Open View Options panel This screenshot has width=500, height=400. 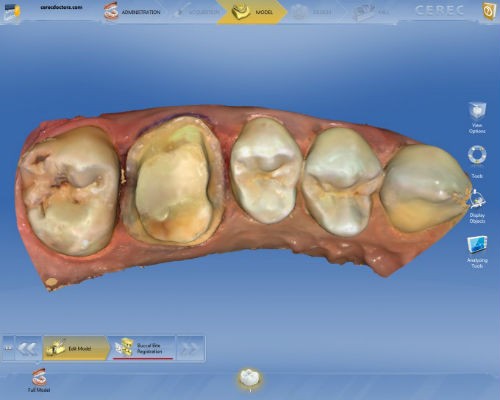click(x=477, y=118)
